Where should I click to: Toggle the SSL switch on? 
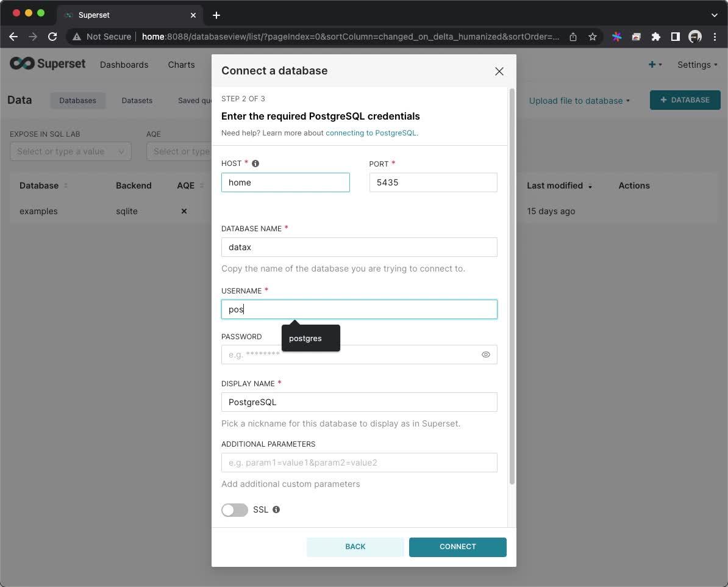point(235,510)
